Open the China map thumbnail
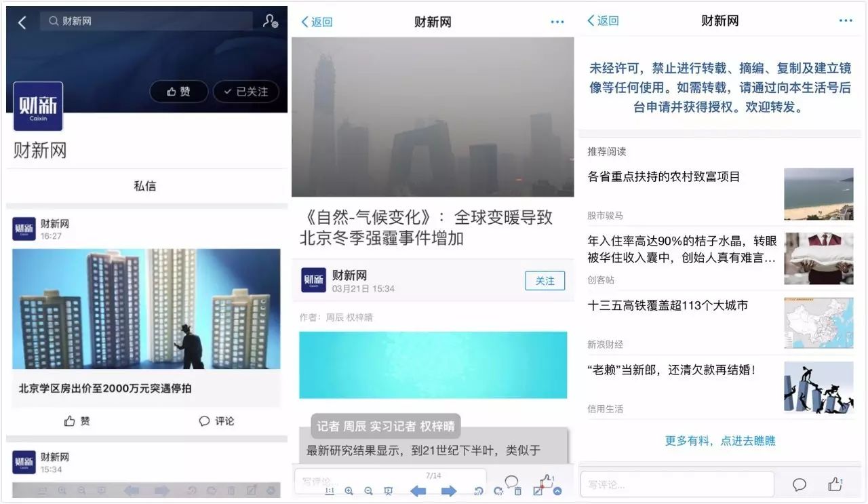The image size is (868, 504). (818, 323)
